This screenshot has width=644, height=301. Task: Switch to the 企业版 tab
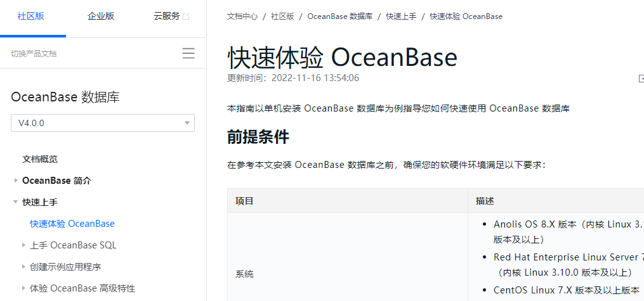point(101,16)
